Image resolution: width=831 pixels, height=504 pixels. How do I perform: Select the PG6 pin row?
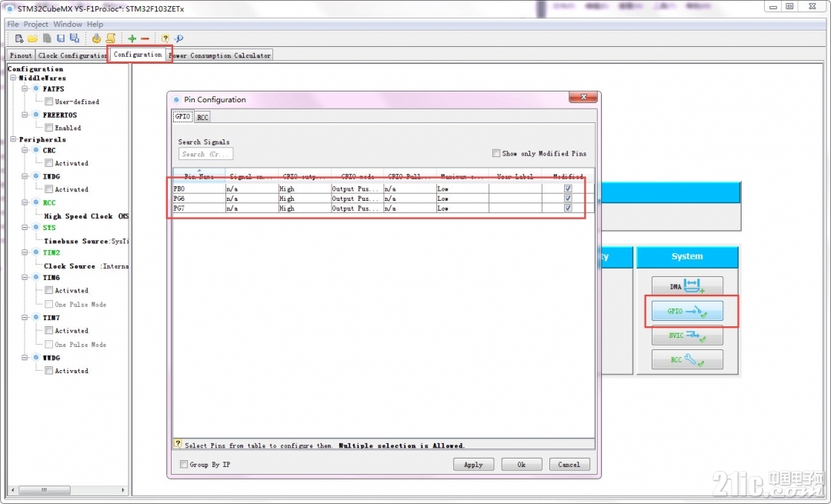click(384, 199)
